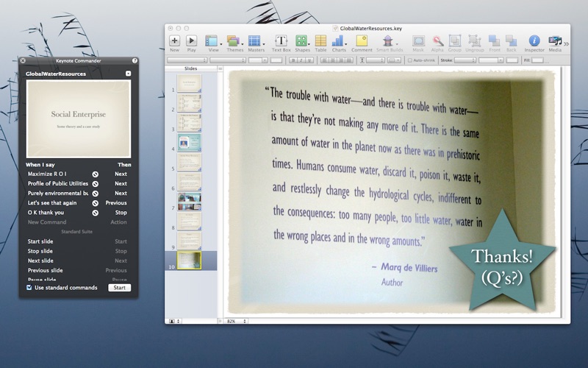Toggle Italic in the format bar
This screenshot has height=368, width=588.
coord(301,60)
